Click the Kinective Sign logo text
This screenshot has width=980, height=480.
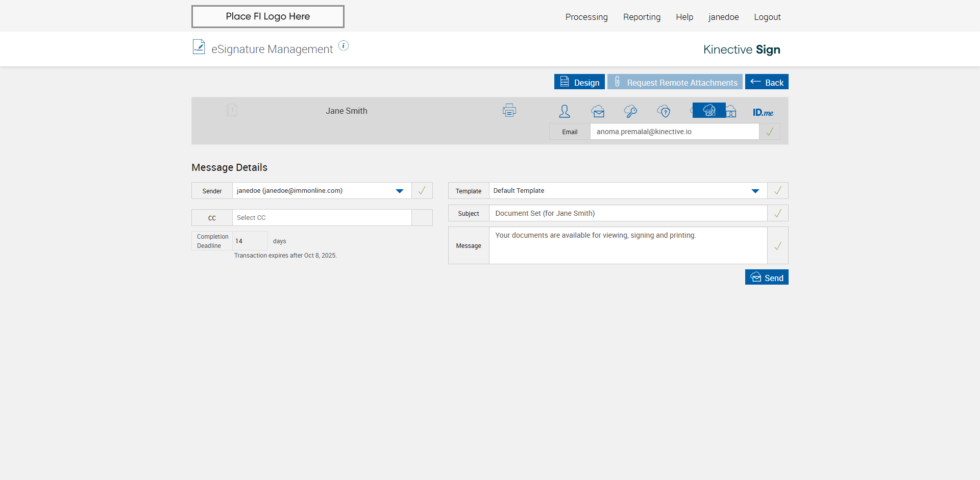(742, 49)
